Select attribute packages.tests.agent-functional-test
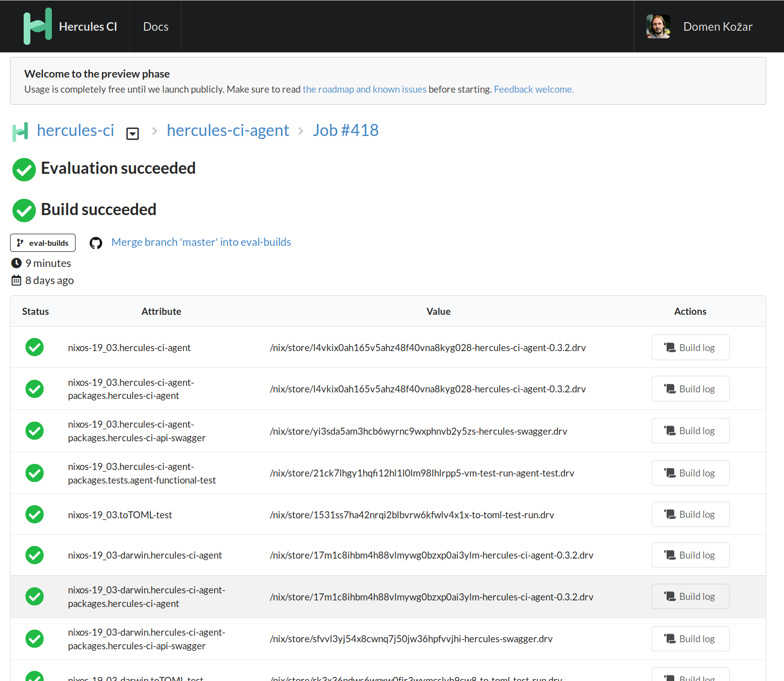The image size is (784, 681). point(142,473)
